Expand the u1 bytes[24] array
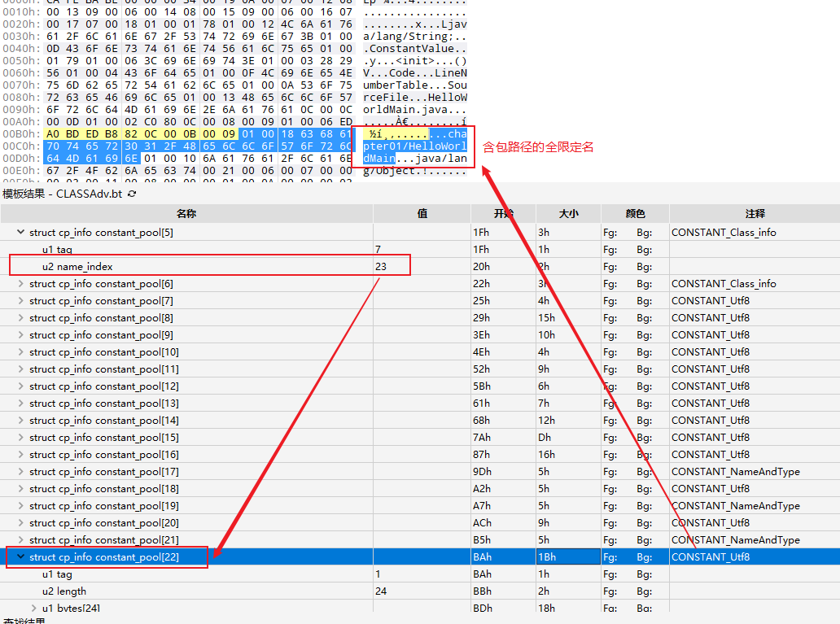 [33, 609]
